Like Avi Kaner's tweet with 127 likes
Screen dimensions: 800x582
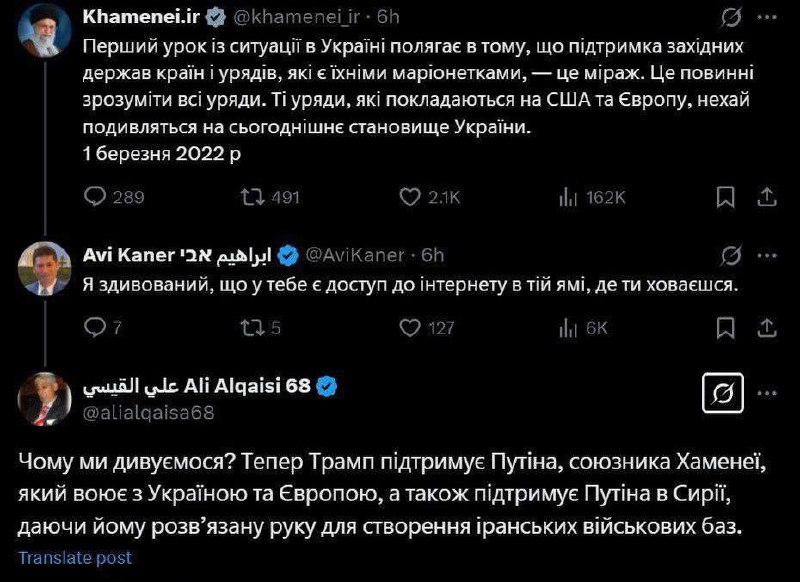point(409,327)
